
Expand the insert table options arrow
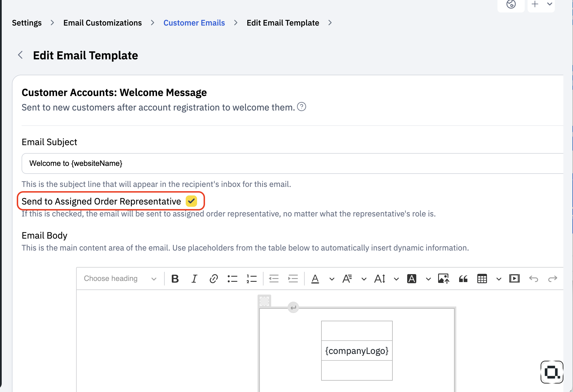[499, 279]
